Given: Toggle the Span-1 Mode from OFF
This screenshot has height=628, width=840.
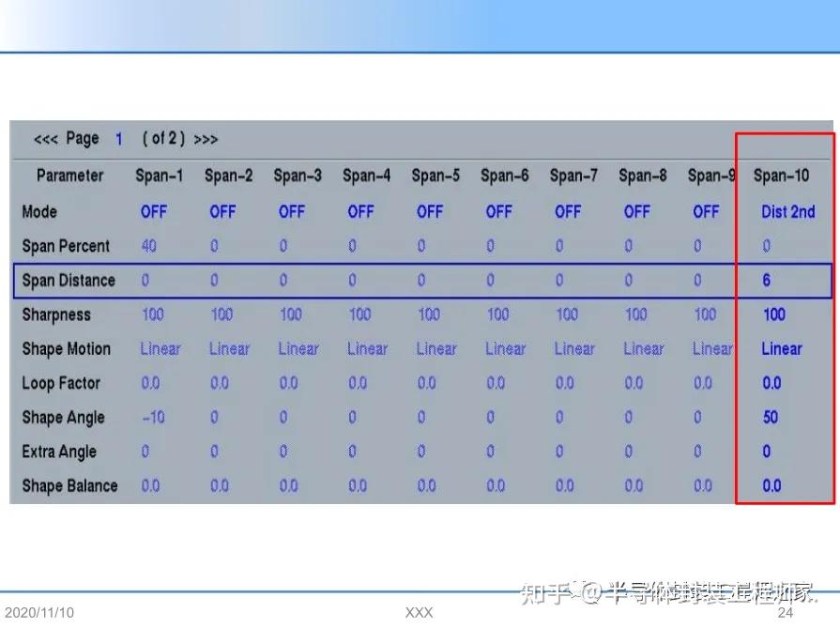Looking at the screenshot, I should pos(153,211).
